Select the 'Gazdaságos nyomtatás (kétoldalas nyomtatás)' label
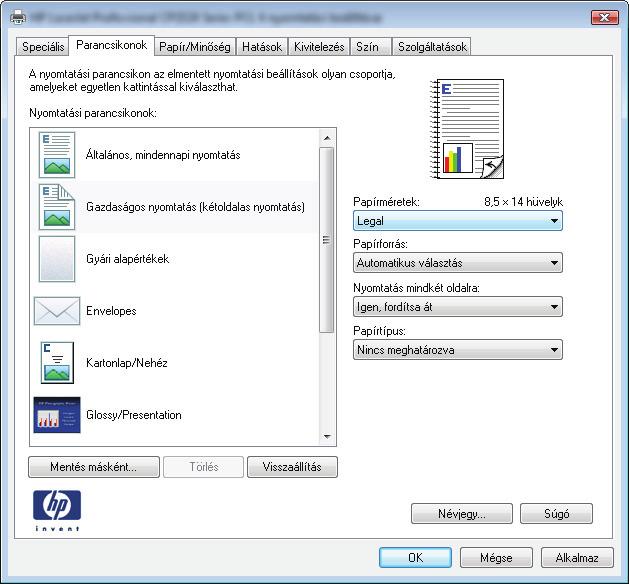The image size is (629, 584). (x=195, y=207)
